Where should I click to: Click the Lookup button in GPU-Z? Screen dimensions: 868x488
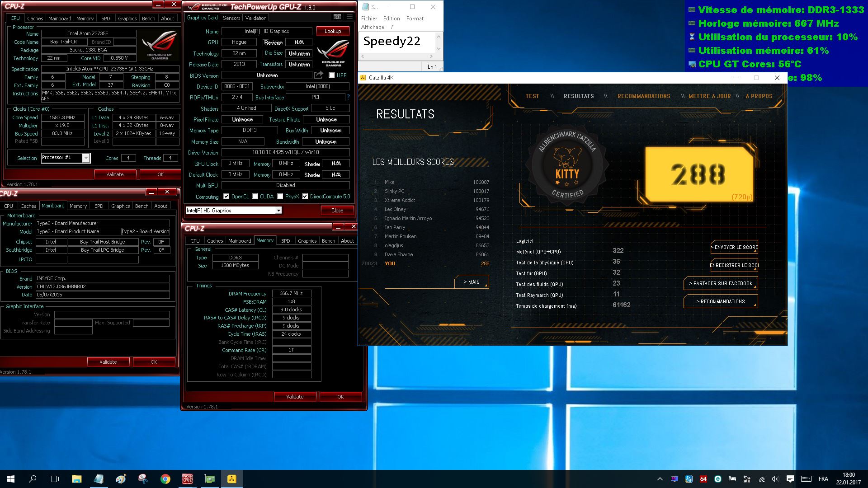[333, 31]
